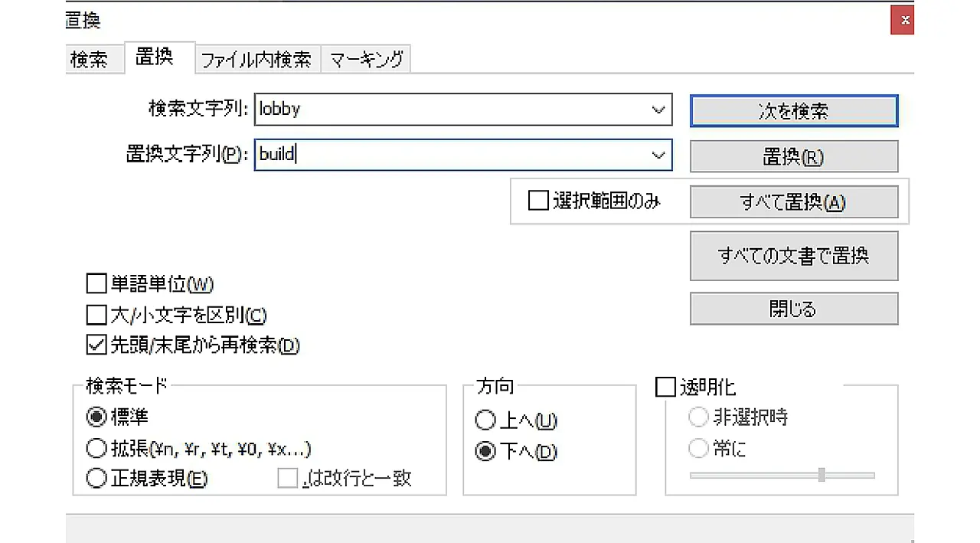Click the 次を検索 button
980x543 pixels.
[x=793, y=111]
